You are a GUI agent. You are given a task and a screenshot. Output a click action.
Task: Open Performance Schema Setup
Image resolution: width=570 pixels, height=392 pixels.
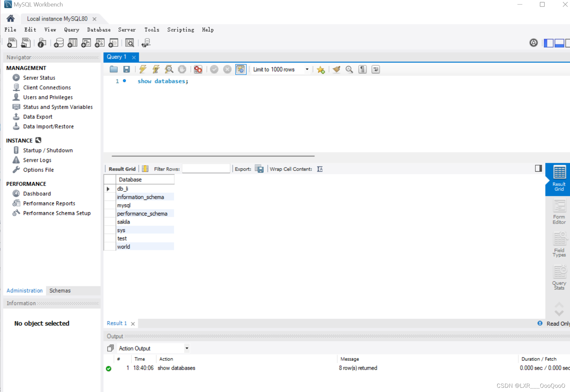(x=57, y=213)
